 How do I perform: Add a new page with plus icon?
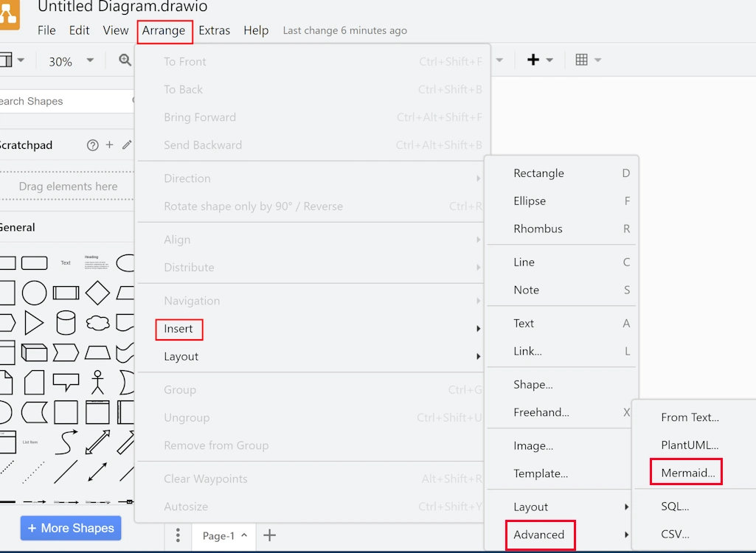coord(269,535)
